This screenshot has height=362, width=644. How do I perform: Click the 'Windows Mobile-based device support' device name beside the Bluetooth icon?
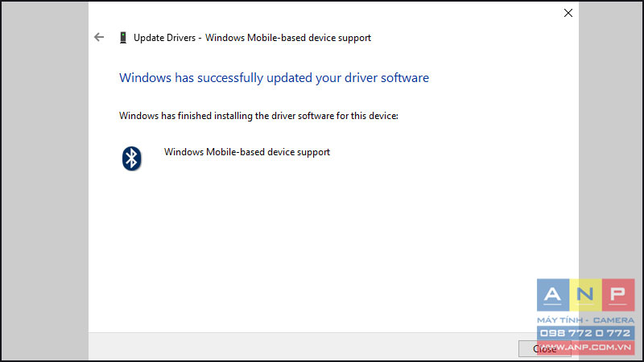tap(247, 152)
